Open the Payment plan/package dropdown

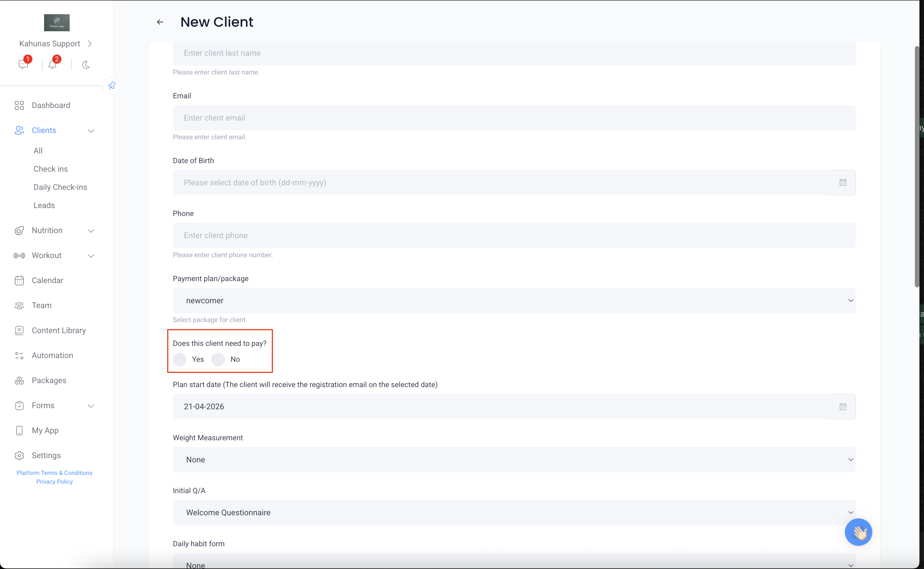[514, 300]
